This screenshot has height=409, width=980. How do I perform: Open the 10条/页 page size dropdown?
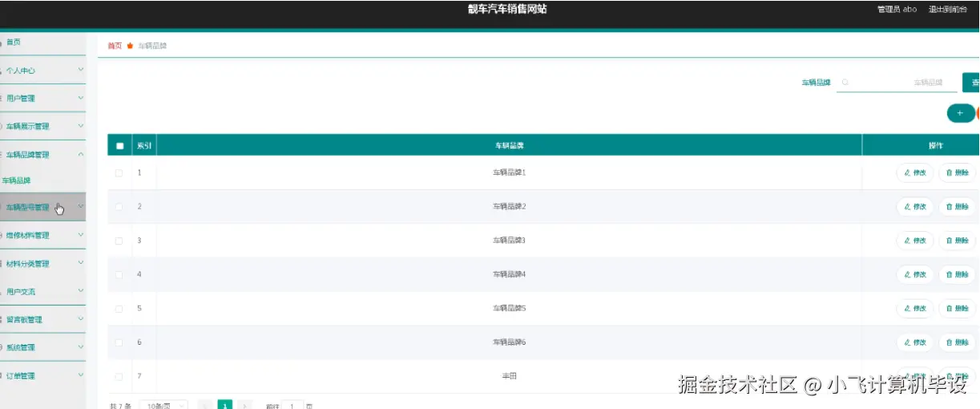tap(163, 406)
